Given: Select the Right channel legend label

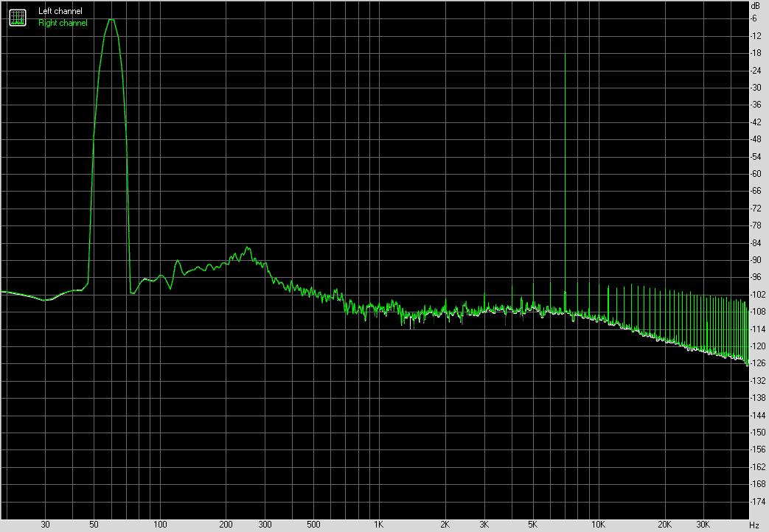Looking at the screenshot, I should click(63, 23).
